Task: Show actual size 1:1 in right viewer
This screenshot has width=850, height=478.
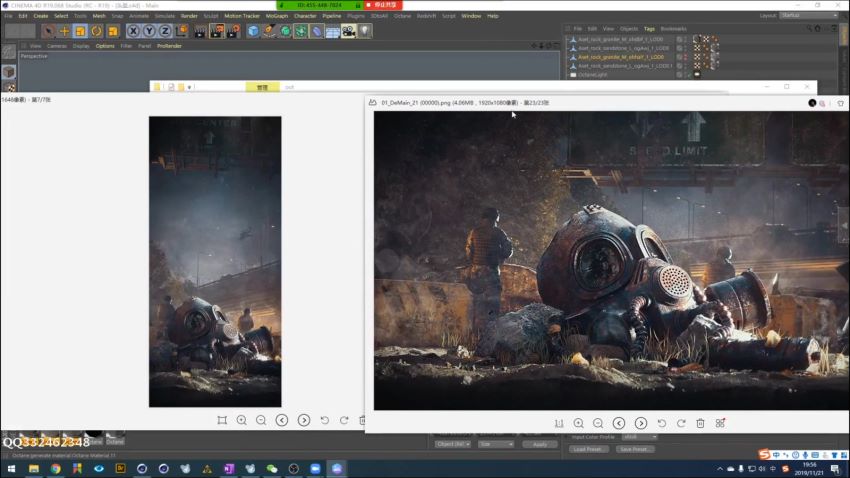Action: tap(559, 423)
